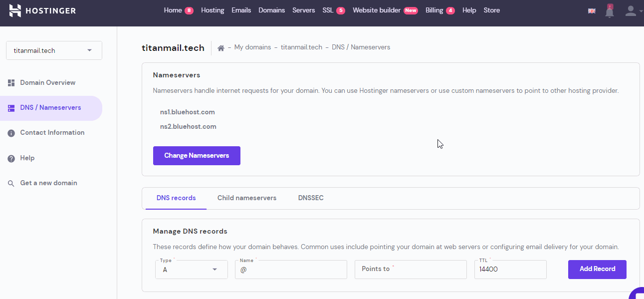Click the Hostinger logo icon
Screen dimensions: 644x299
point(15,10)
